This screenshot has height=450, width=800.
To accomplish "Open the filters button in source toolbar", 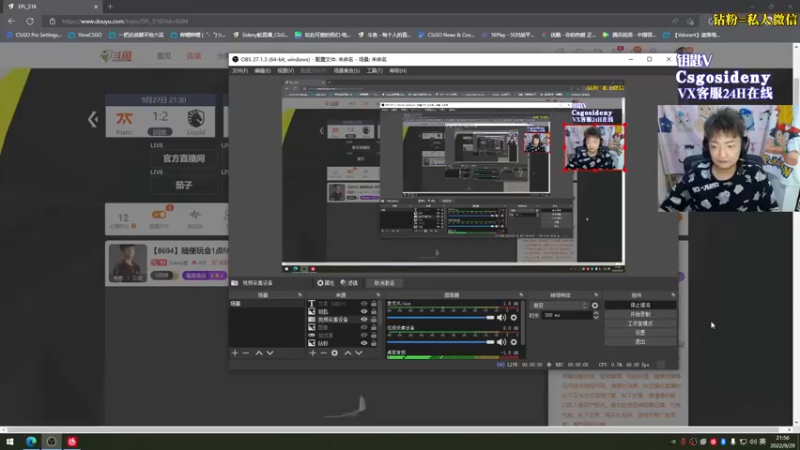I will coord(349,283).
